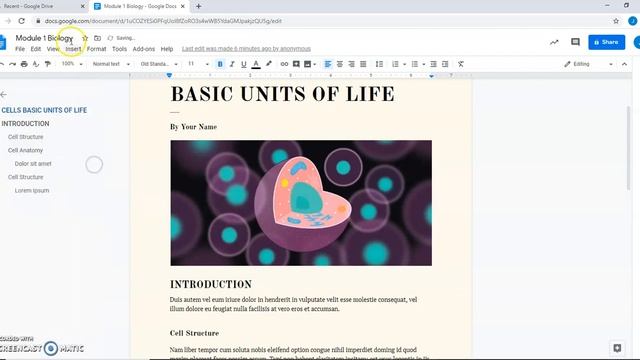Bookmark this page with the star

coord(616,21)
